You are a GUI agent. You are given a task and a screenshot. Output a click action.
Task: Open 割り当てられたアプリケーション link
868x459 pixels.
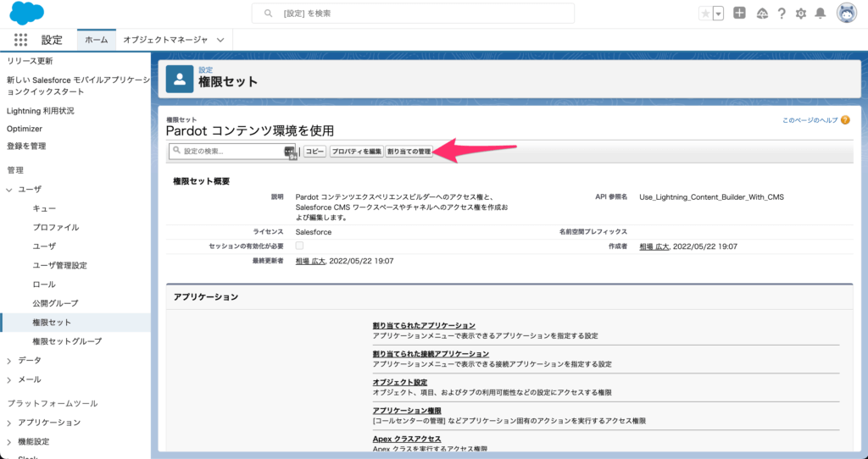pyautogui.click(x=424, y=326)
